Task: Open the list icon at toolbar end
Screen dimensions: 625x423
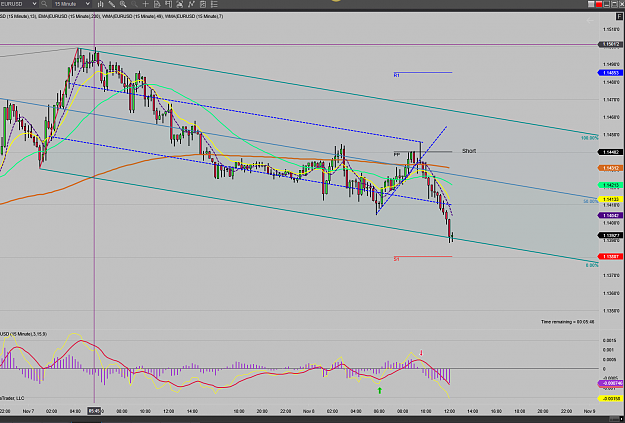Action: pos(214,4)
